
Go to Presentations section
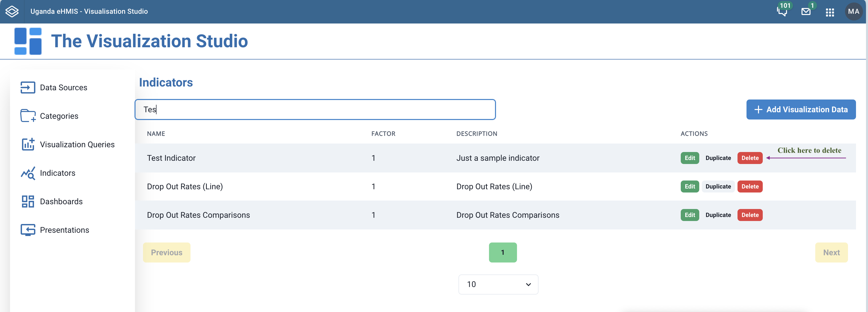[64, 230]
